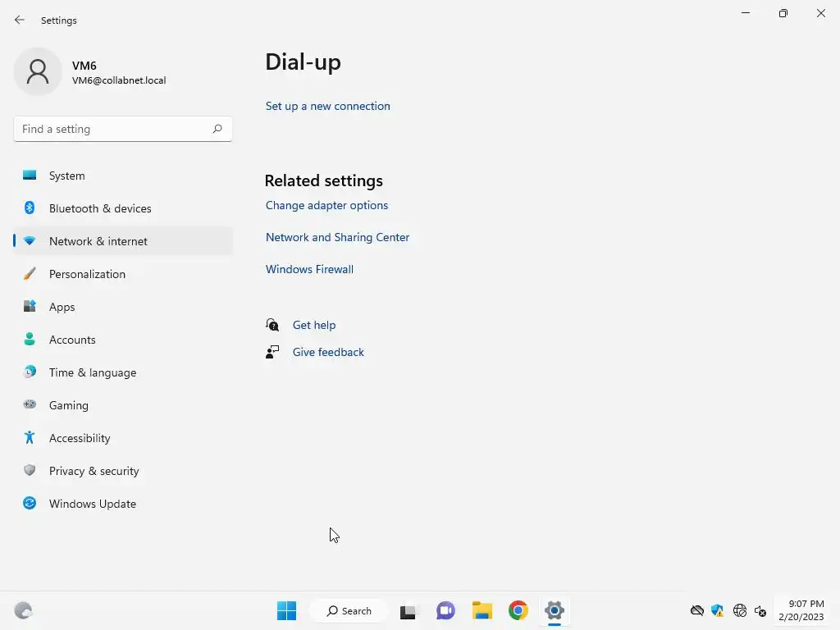Viewport: 840px width, 630px height.
Task: Launch Google Chrome from the taskbar
Action: (x=518, y=610)
